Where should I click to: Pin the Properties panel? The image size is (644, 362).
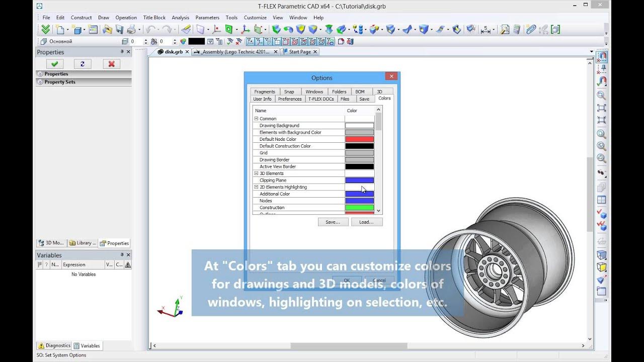pos(122,52)
